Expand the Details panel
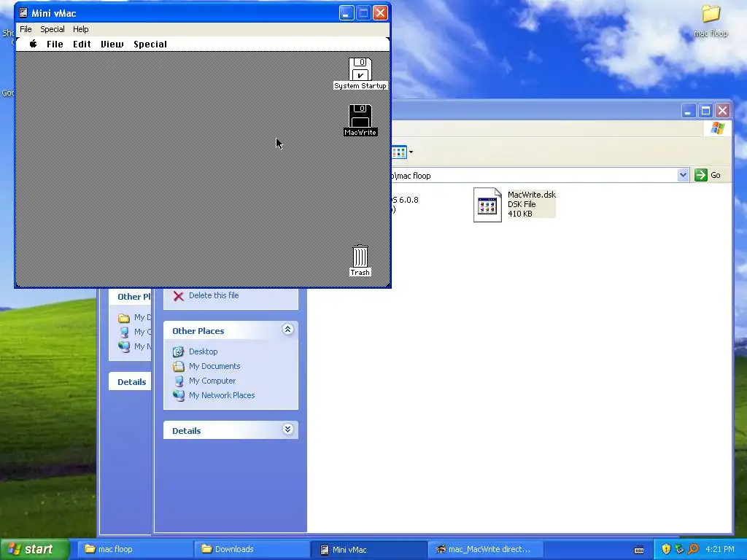747x560 pixels. tap(287, 429)
